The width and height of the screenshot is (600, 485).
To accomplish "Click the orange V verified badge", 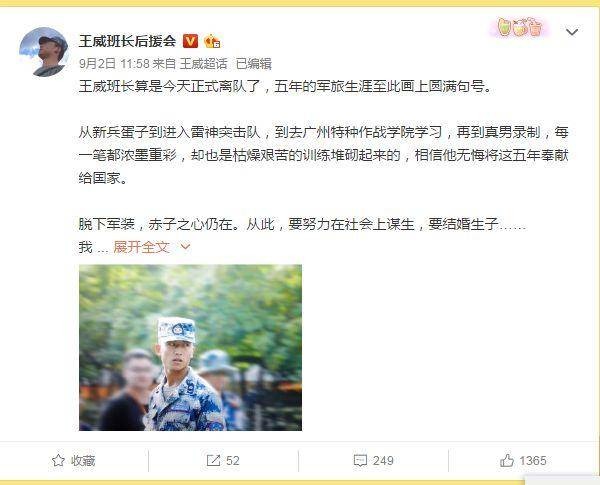I will click(190, 41).
